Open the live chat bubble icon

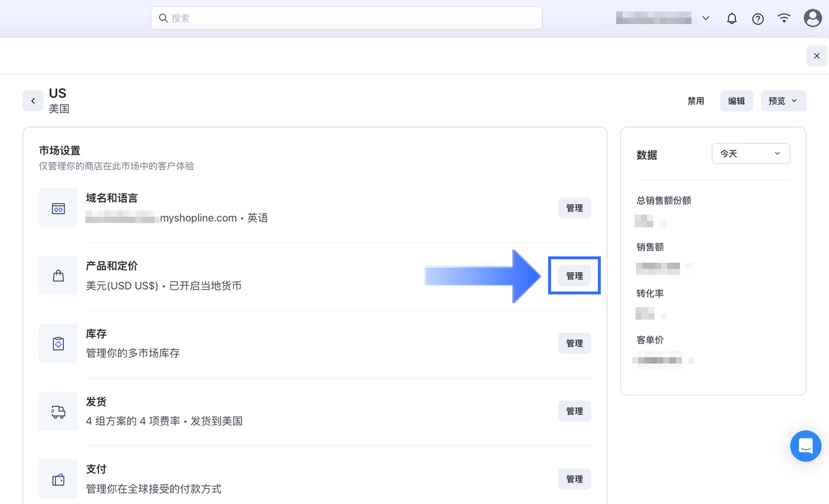tap(806, 446)
